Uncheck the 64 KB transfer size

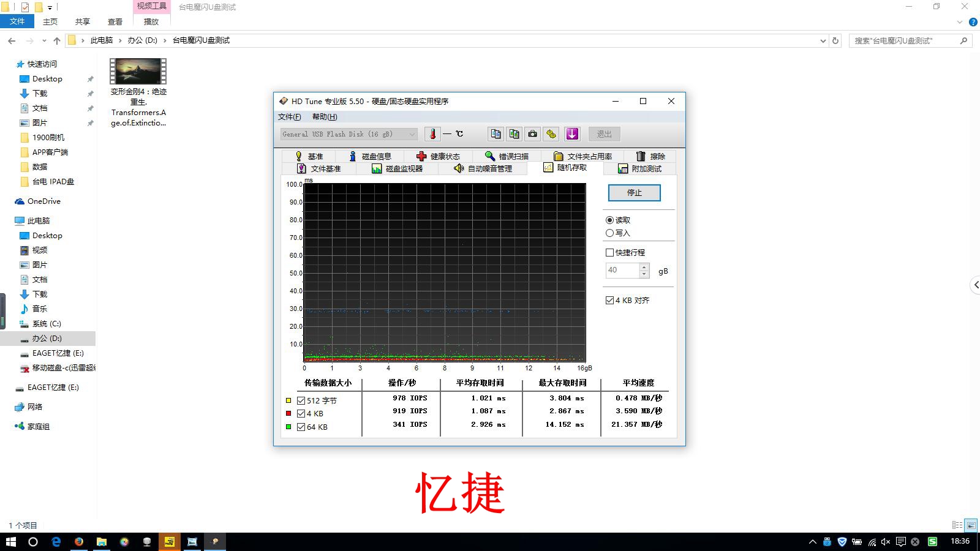(301, 427)
